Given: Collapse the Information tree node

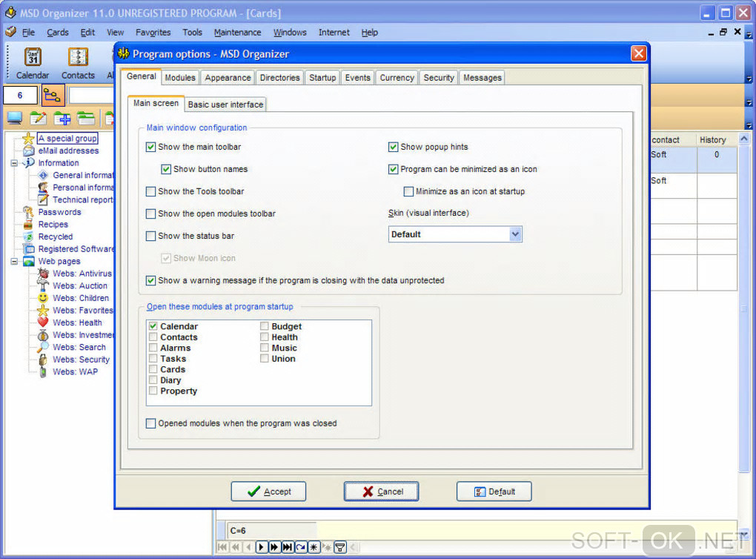Looking at the screenshot, I should click(15, 163).
